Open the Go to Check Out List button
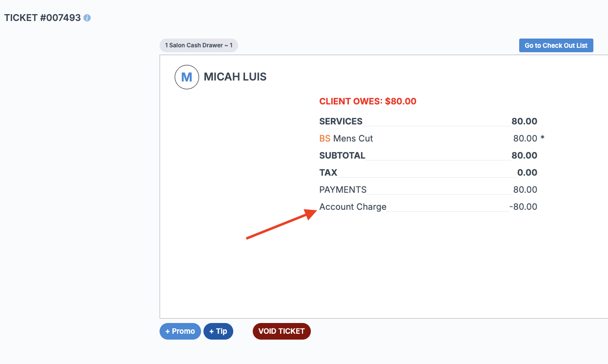 [556, 45]
